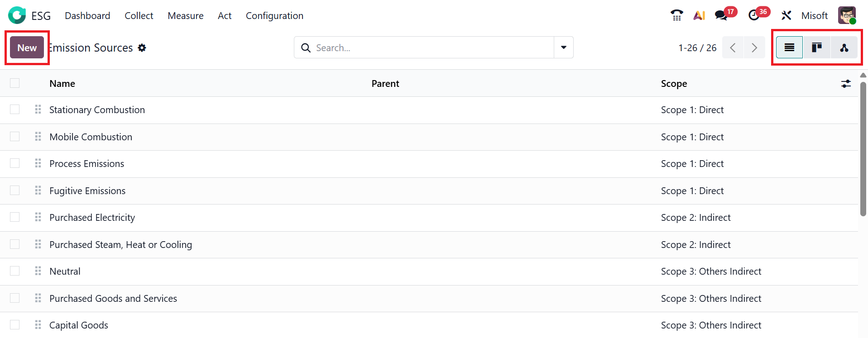Tick the Purchased Electricity row checkbox
868x338 pixels.
[x=15, y=217]
